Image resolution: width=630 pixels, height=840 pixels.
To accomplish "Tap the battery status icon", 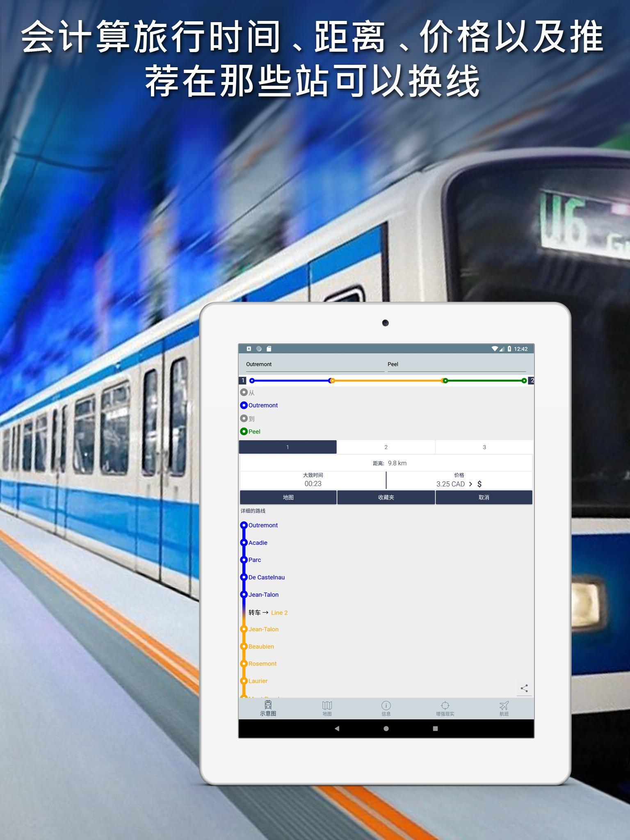I will (x=509, y=349).
